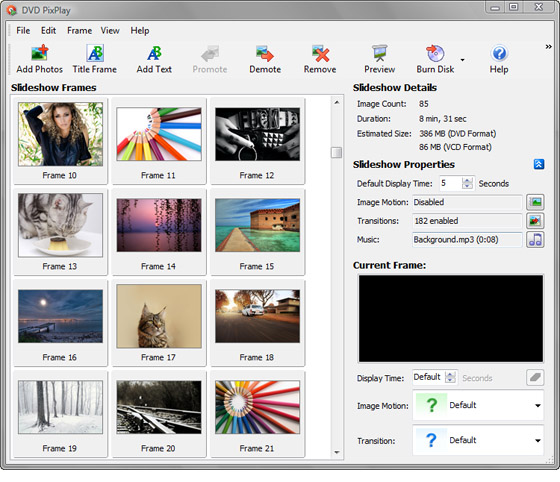This screenshot has width=560, height=482.
Task: Select the Frame 13 cat thumbnail
Action: 60,225
